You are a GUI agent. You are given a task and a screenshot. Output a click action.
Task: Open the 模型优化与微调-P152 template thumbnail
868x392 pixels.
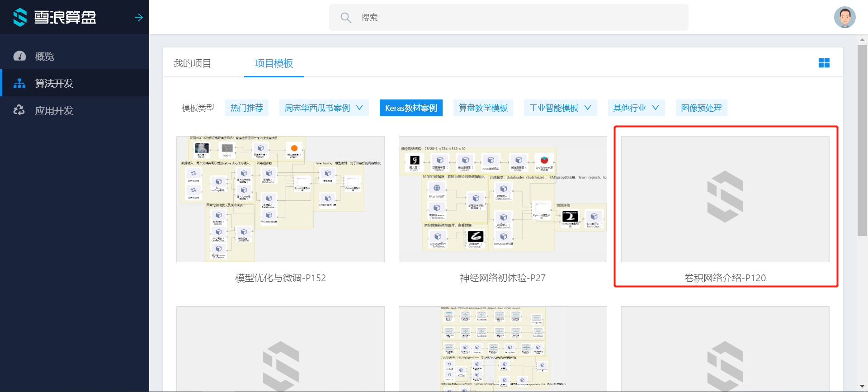[280, 199]
